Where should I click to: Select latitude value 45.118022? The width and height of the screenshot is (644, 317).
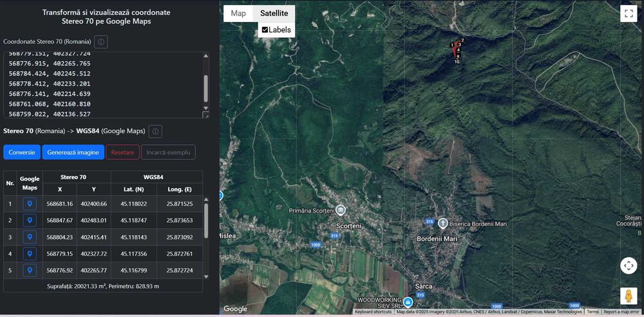click(134, 204)
